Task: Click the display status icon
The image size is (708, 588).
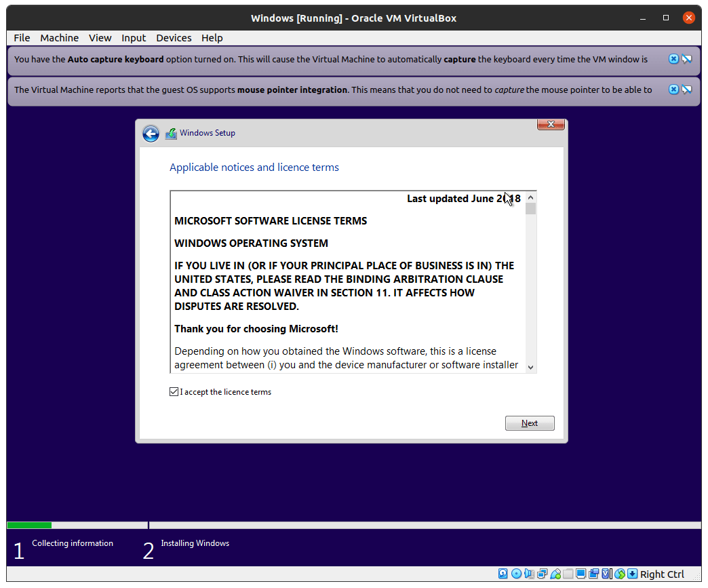Action: (581, 574)
